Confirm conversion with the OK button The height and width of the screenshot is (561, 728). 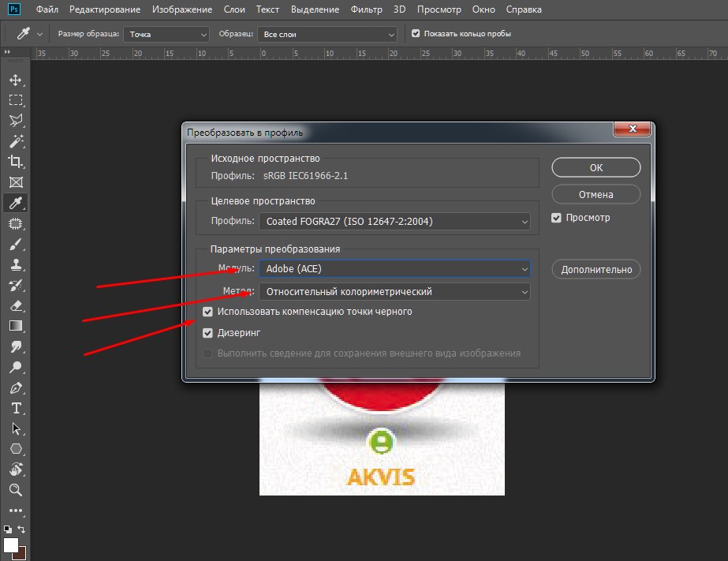tap(596, 167)
